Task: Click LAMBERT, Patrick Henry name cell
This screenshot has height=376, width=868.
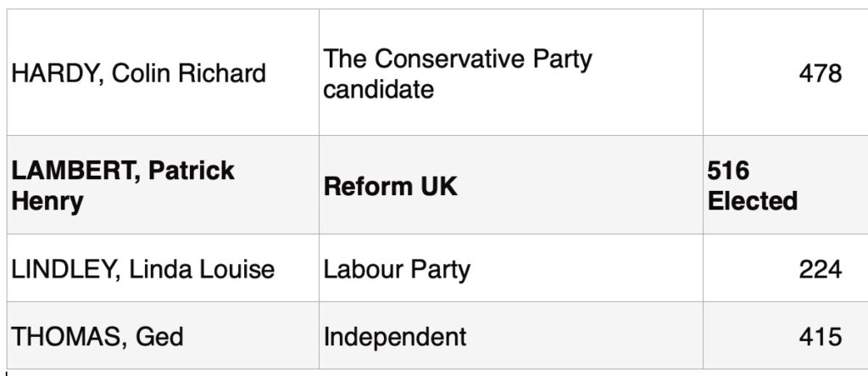Action: (x=163, y=185)
